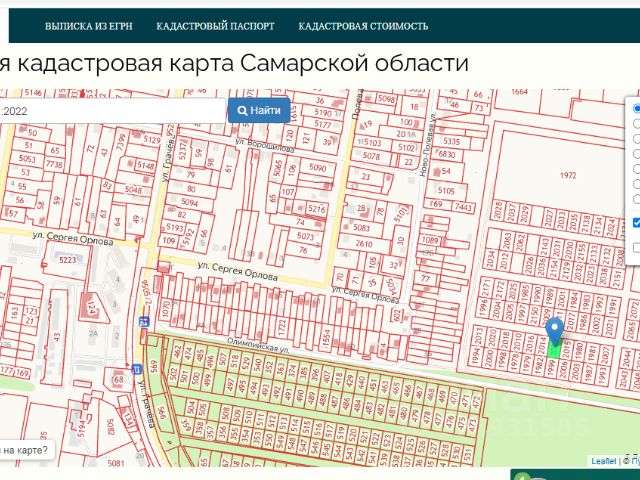The image size is (640, 480).
Task: Choose the second base layer radio option
Action: tap(636, 124)
